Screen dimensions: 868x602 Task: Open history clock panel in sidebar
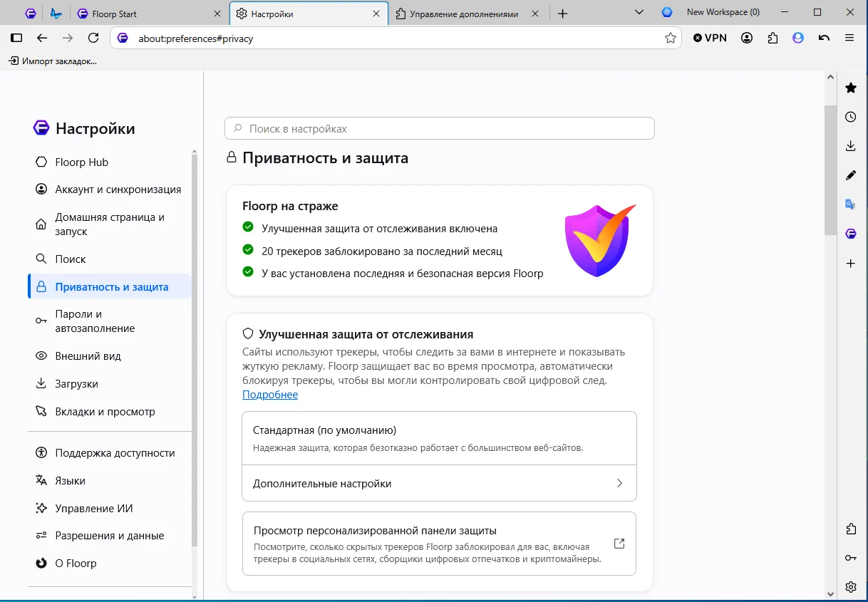[850, 117]
